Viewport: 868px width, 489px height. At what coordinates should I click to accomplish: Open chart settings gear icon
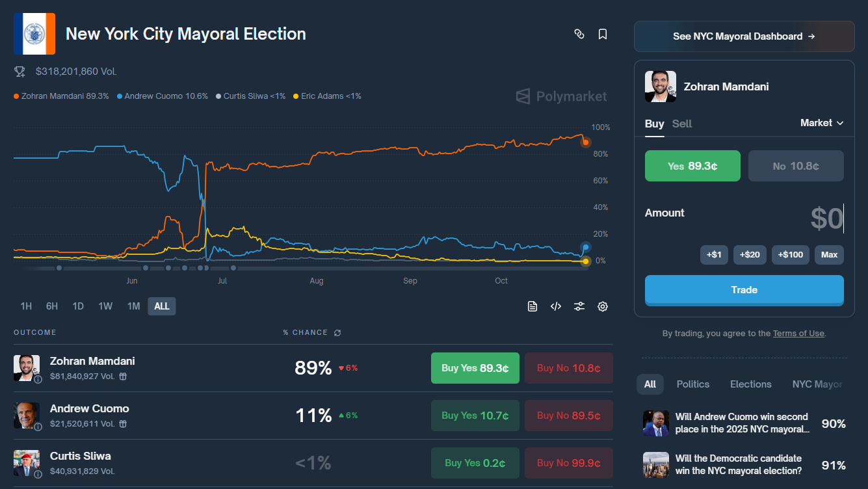[x=603, y=306]
